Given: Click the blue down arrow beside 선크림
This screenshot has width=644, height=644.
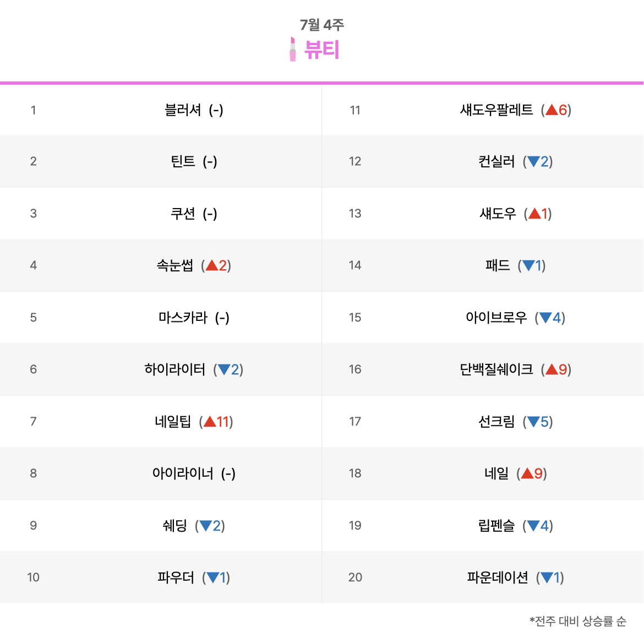Looking at the screenshot, I should pos(533,422).
